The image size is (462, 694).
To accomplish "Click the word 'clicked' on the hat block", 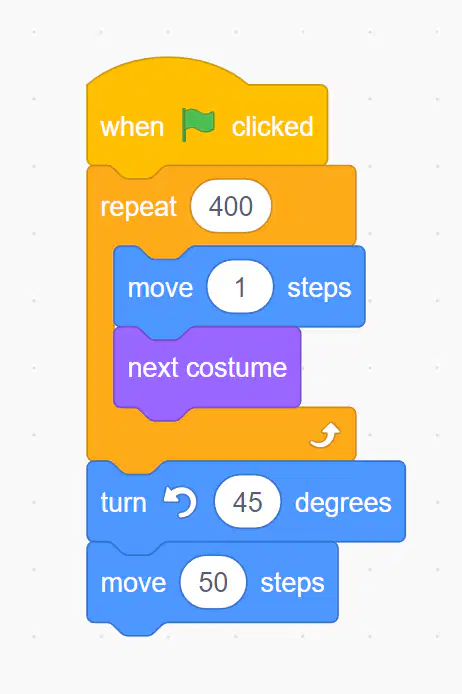I will point(273,127).
